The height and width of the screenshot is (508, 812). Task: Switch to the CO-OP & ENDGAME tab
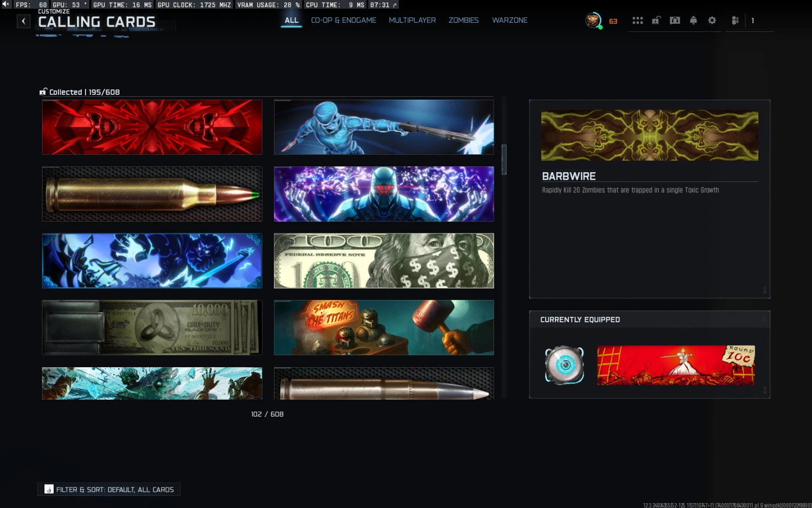pyautogui.click(x=344, y=21)
